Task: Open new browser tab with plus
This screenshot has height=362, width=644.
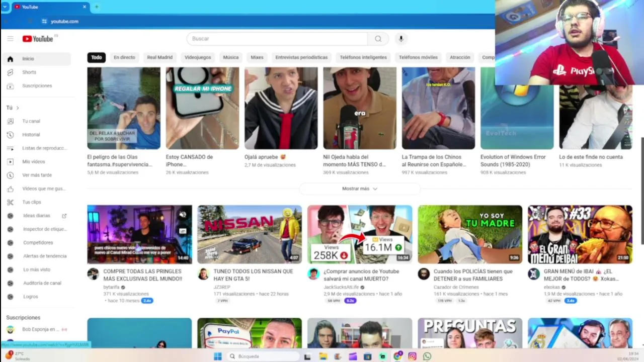Action: (97, 7)
